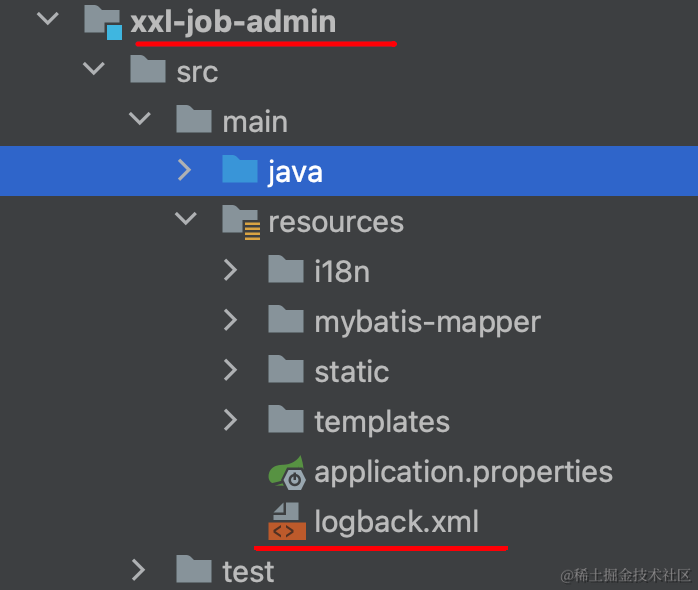Expand the templates folder chevron
This screenshot has height=590, width=698.
click(230, 419)
